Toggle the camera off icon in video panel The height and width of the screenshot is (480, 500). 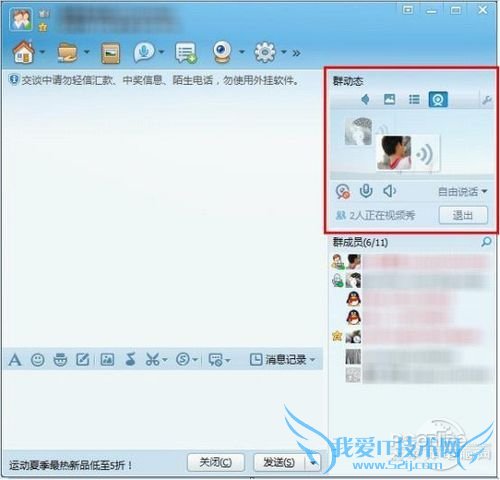coord(343,191)
